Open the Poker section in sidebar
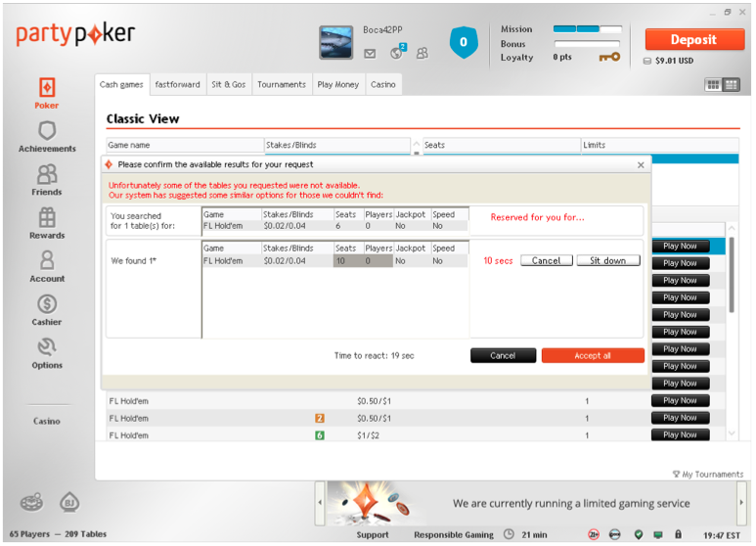 tap(47, 94)
